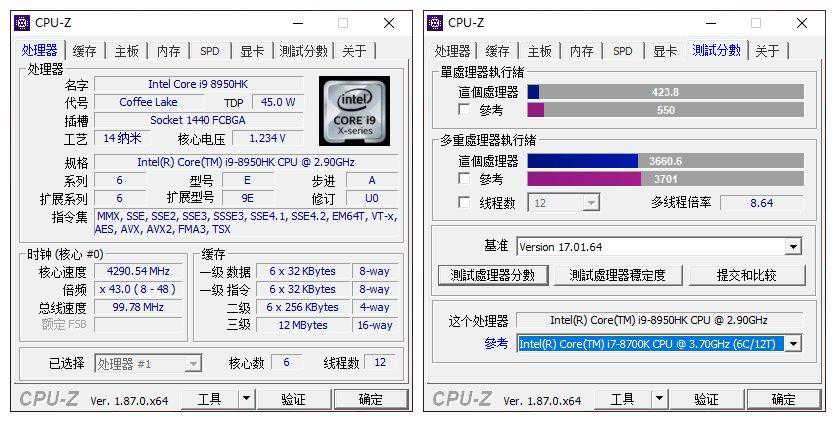
Task: Open the 工具 dropdown arrow in left window
Action: [x=246, y=399]
